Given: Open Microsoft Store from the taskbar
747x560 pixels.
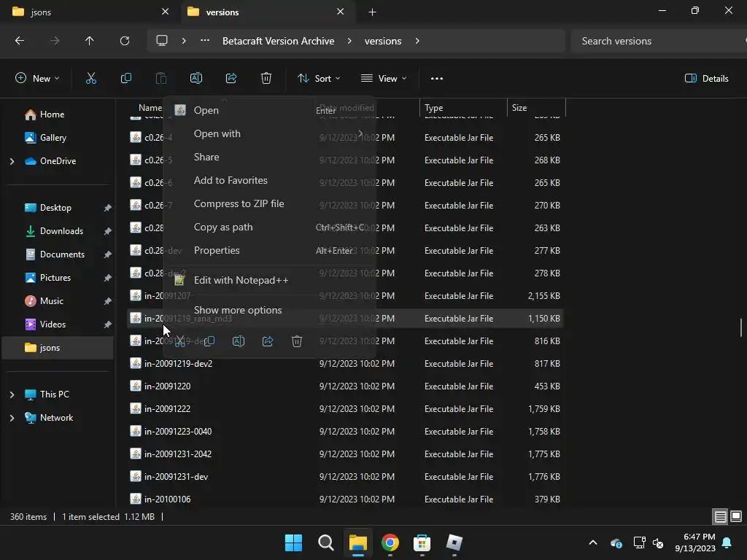Looking at the screenshot, I should (x=422, y=542).
